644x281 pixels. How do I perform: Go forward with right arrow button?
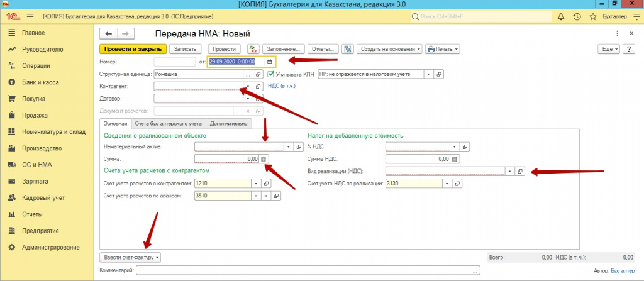pyautogui.click(x=125, y=34)
